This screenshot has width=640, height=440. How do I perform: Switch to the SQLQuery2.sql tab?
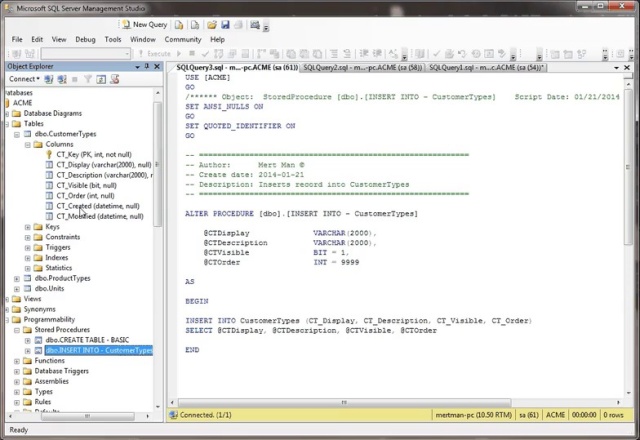pyautogui.click(x=362, y=67)
